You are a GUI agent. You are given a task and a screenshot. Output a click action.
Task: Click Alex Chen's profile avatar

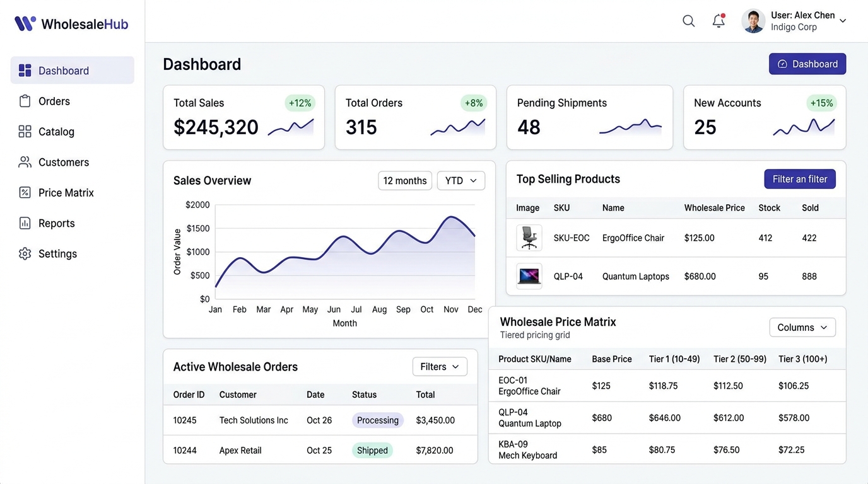[753, 21]
